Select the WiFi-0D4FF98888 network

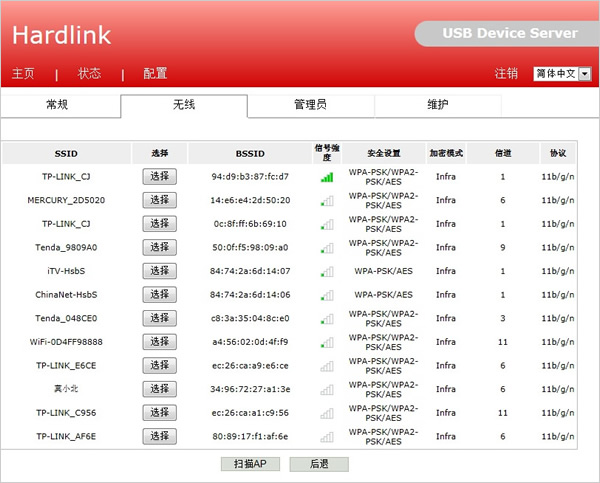pyautogui.click(x=160, y=342)
